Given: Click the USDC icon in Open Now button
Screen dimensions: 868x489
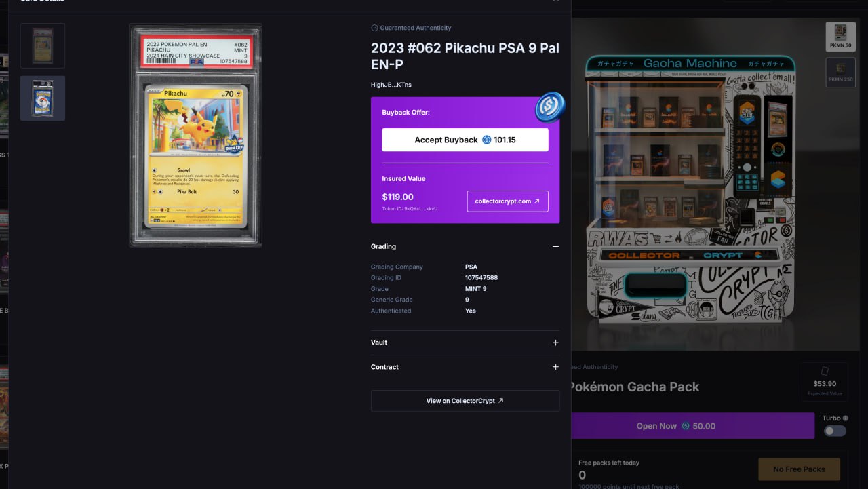Looking at the screenshot, I should click(x=686, y=426).
